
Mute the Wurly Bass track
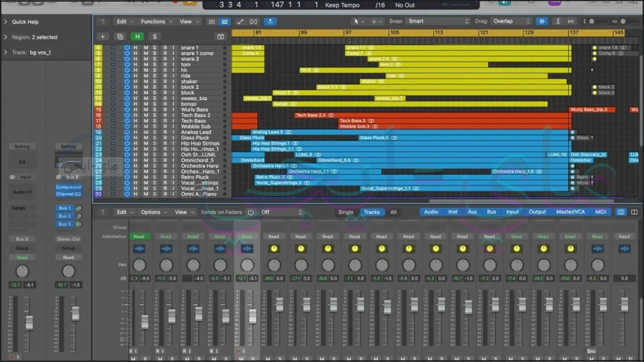coord(146,110)
